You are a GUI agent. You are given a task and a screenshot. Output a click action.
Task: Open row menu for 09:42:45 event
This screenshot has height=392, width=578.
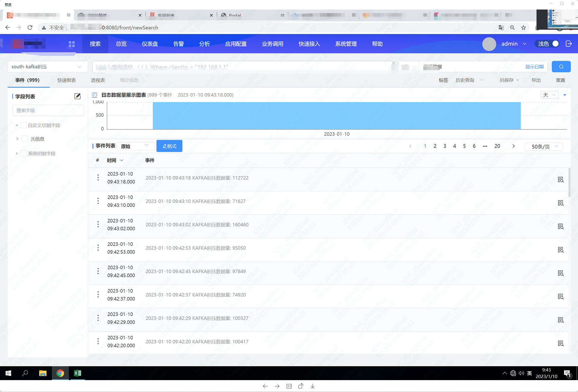click(98, 271)
